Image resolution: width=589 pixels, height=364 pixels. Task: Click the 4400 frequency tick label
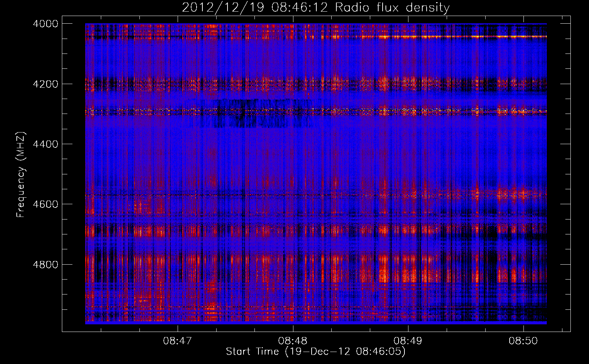tap(46, 144)
